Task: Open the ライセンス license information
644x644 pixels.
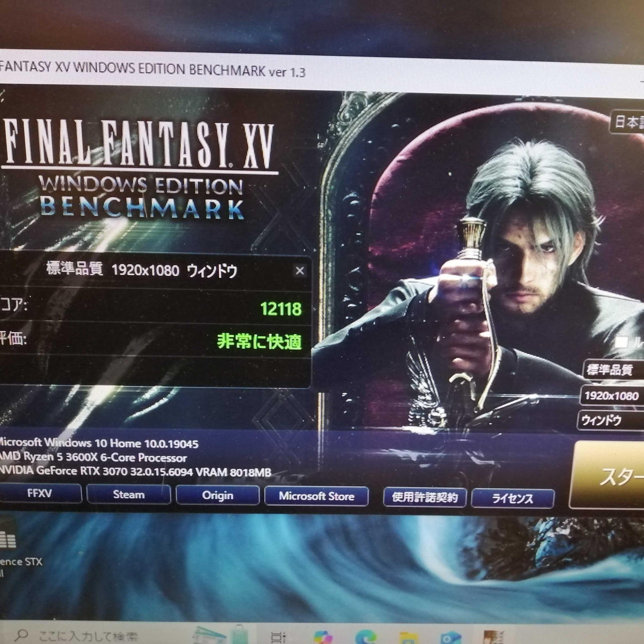Action: pos(512,499)
